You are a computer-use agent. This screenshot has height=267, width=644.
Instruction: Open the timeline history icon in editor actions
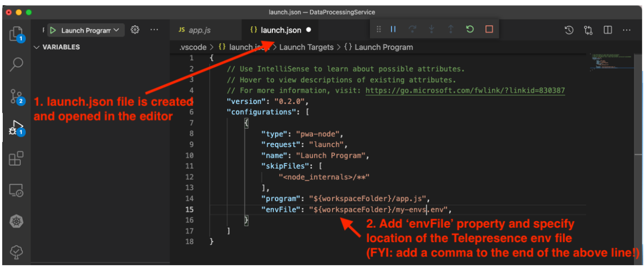569,30
